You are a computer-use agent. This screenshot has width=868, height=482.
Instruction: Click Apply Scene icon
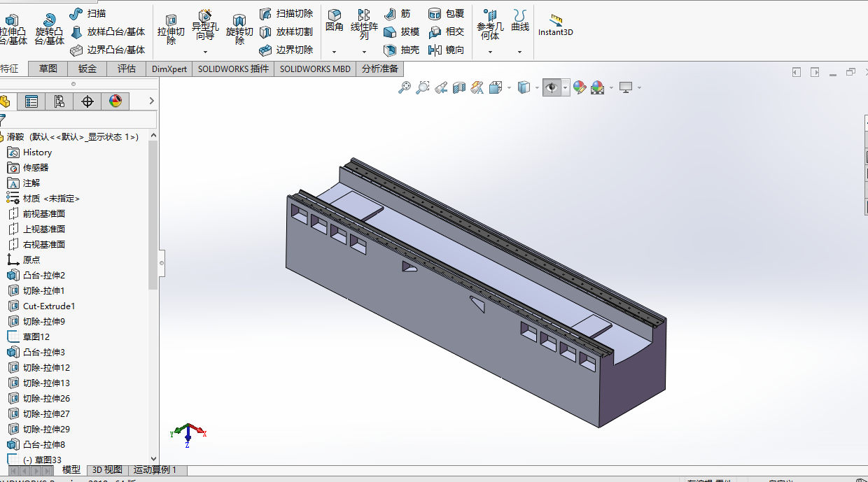597,87
